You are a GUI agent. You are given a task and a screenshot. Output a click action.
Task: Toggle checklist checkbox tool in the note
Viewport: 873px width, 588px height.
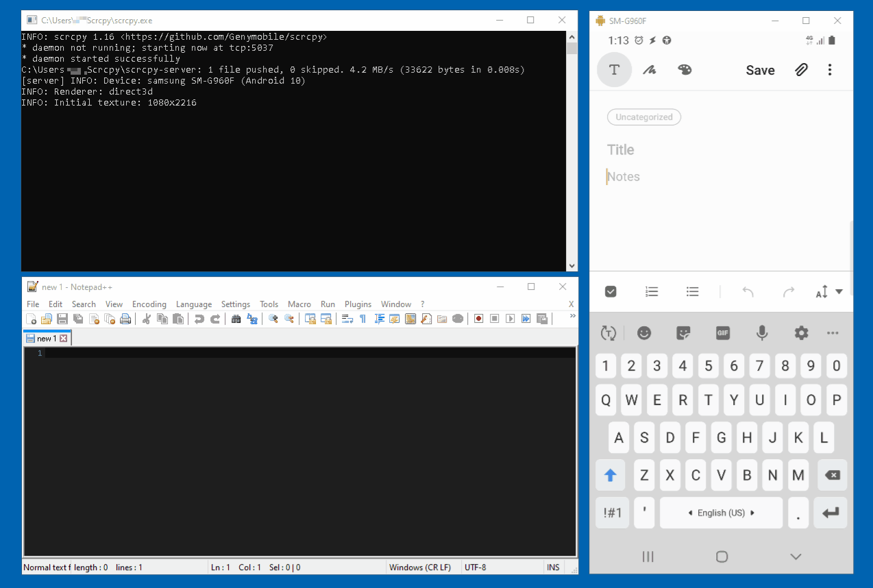pos(611,292)
